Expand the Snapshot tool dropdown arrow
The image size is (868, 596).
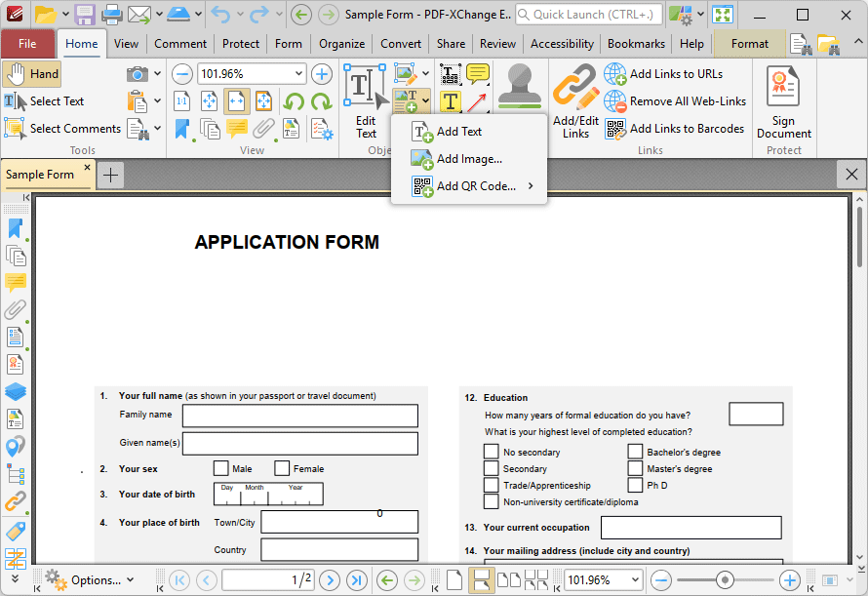click(157, 74)
